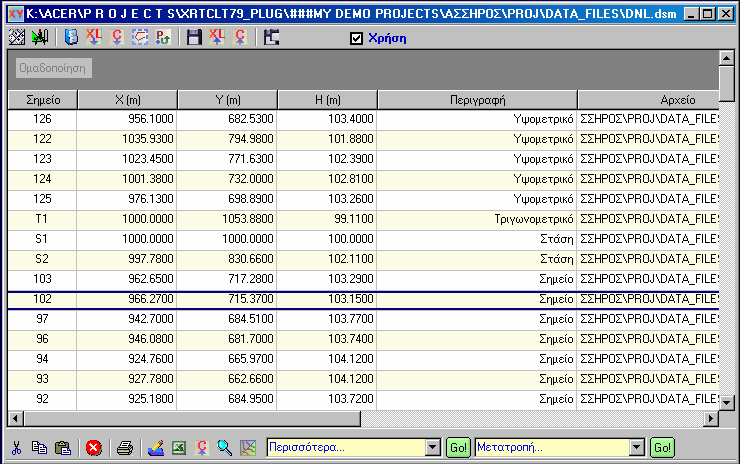The height and width of the screenshot is (464, 740).
Task: Select point S1 cell
Action: (x=42, y=239)
